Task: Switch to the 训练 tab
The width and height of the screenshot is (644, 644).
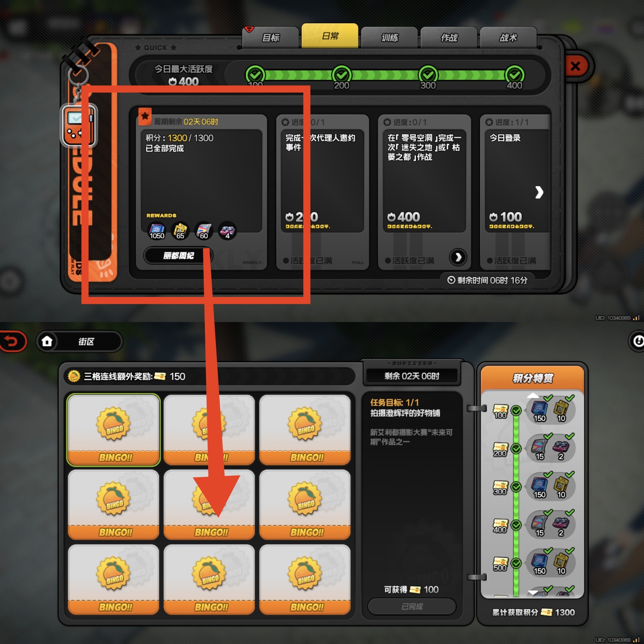Action: [x=389, y=37]
